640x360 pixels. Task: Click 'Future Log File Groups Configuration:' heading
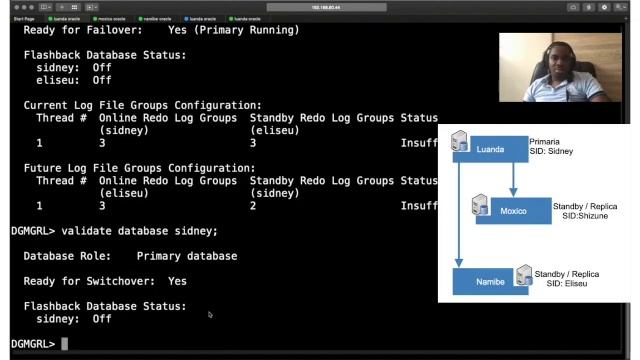139,168
